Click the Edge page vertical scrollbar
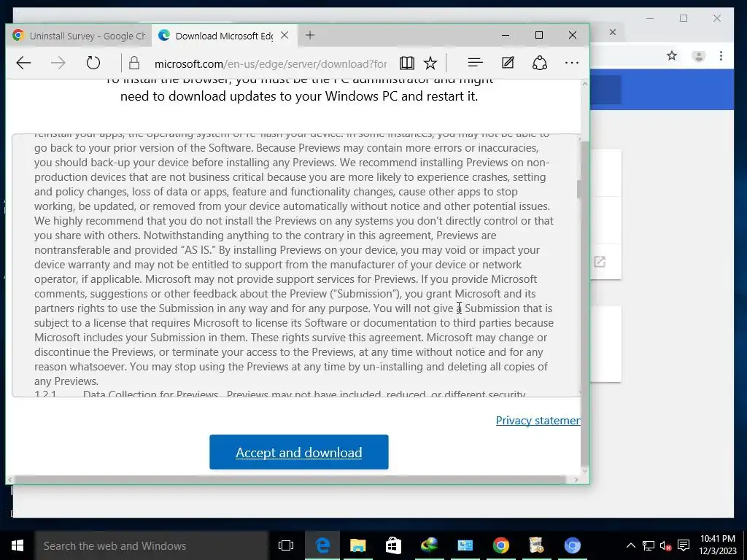747x560 pixels. pyautogui.click(x=585, y=303)
